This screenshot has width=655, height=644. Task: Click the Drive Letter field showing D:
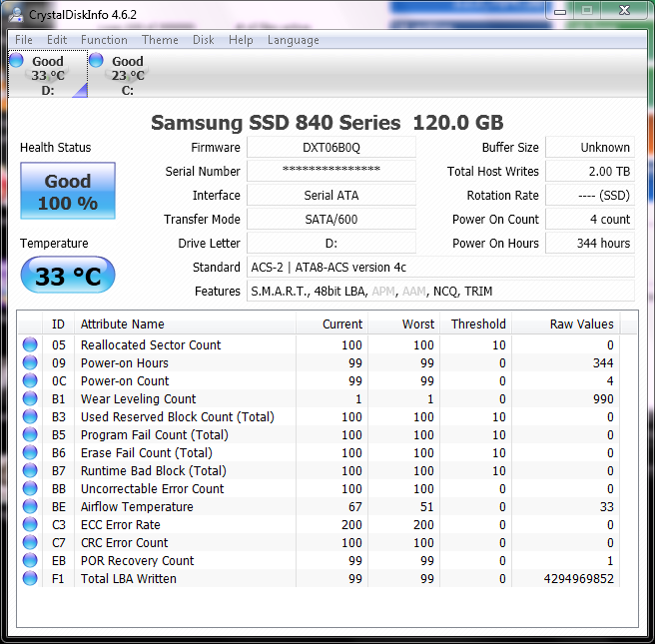(331, 243)
